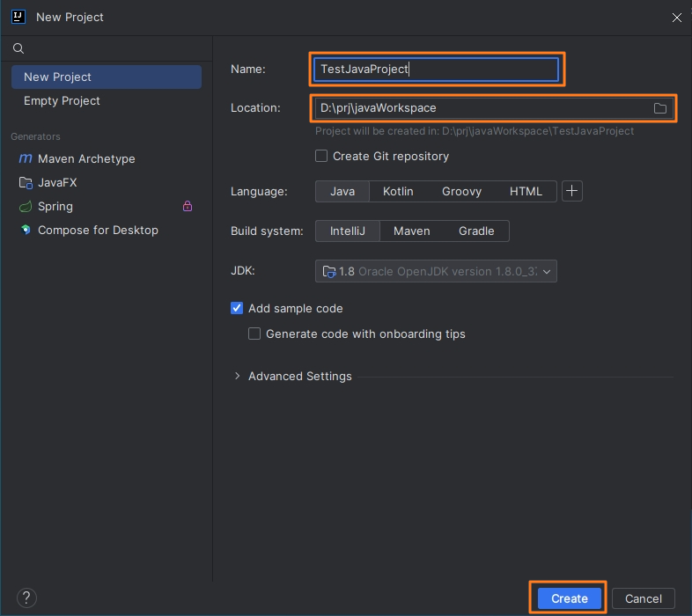Viewport: 692px width, 616px height.
Task: Uncheck Add sample code
Action: pos(237,308)
